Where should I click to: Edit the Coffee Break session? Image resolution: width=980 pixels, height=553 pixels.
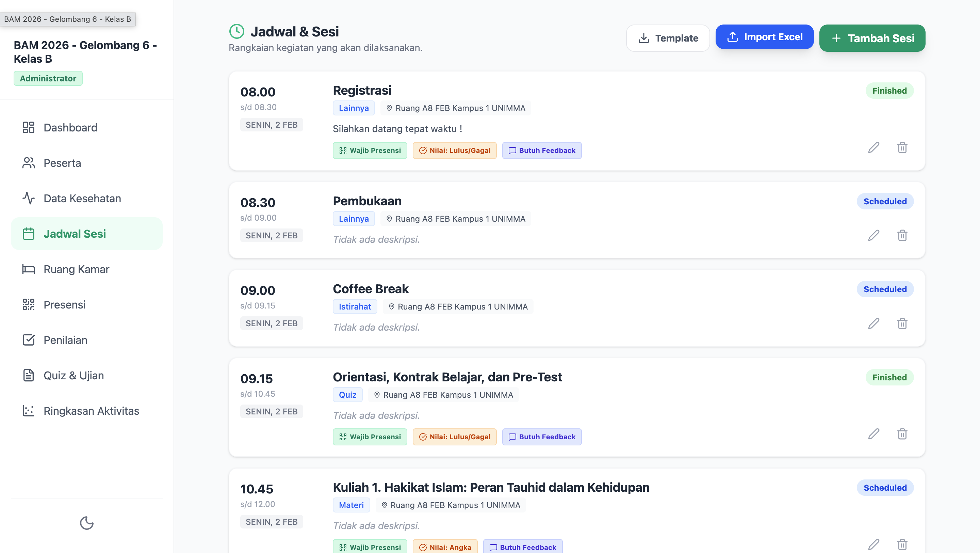pyautogui.click(x=873, y=323)
